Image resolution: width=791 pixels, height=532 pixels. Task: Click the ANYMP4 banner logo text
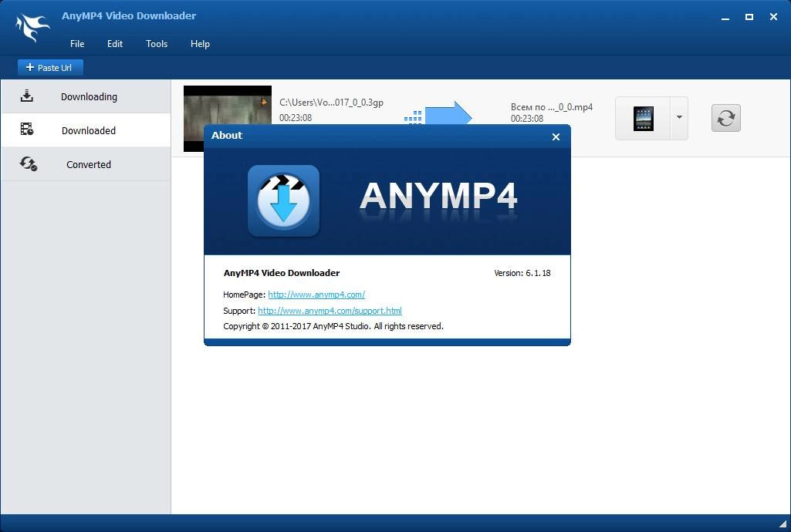tap(438, 196)
